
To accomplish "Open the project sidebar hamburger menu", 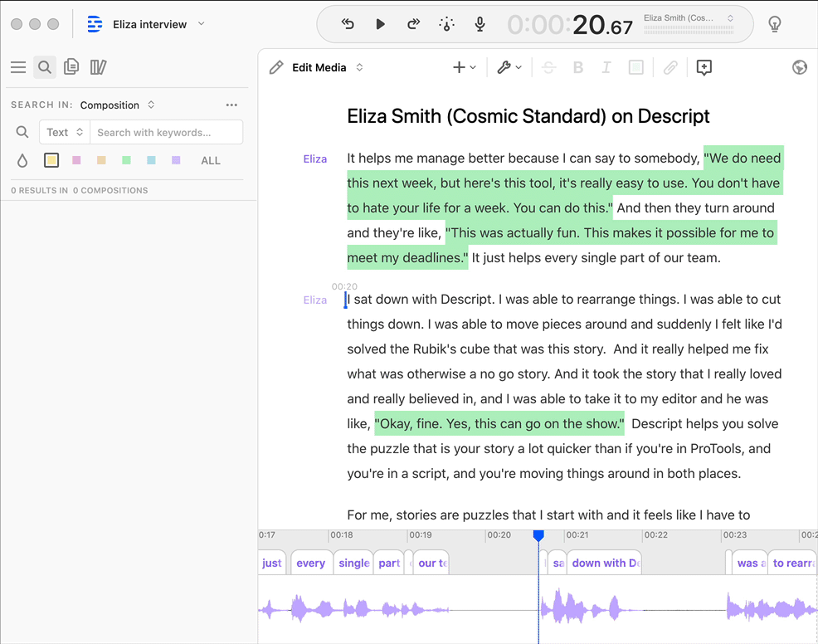I will click(x=18, y=66).
